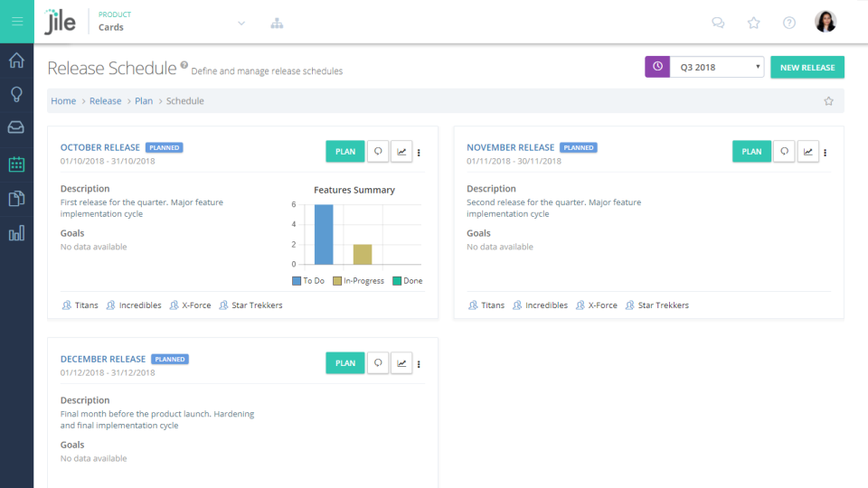Image resolution: width=868 pixels, height=488 pixels.
Task: Toggle Done legend in Features Summary
Action: click(x=407, y=281)
